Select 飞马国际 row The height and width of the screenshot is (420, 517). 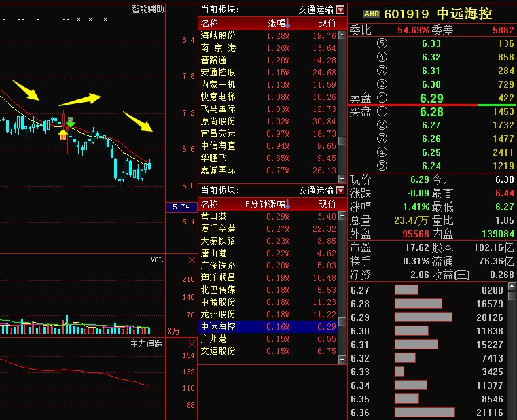[268, 109]
